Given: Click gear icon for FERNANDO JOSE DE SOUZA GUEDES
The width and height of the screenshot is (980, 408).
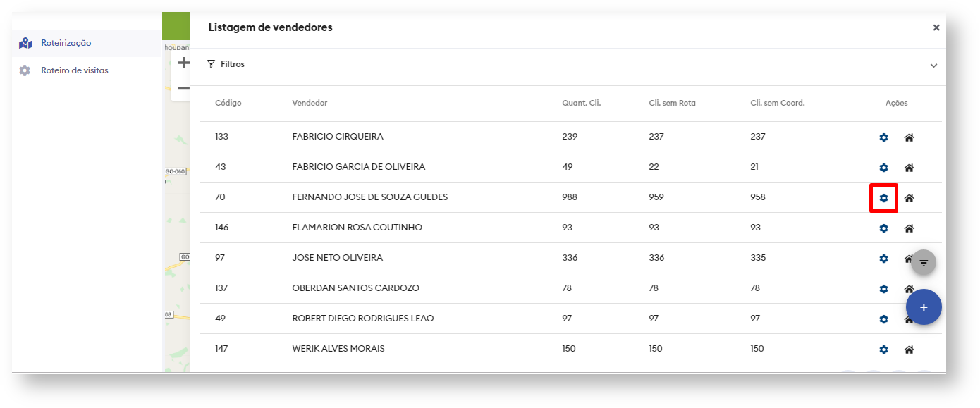Looking at the screenshot, I should pyautogui.click(x=883, y=198).
